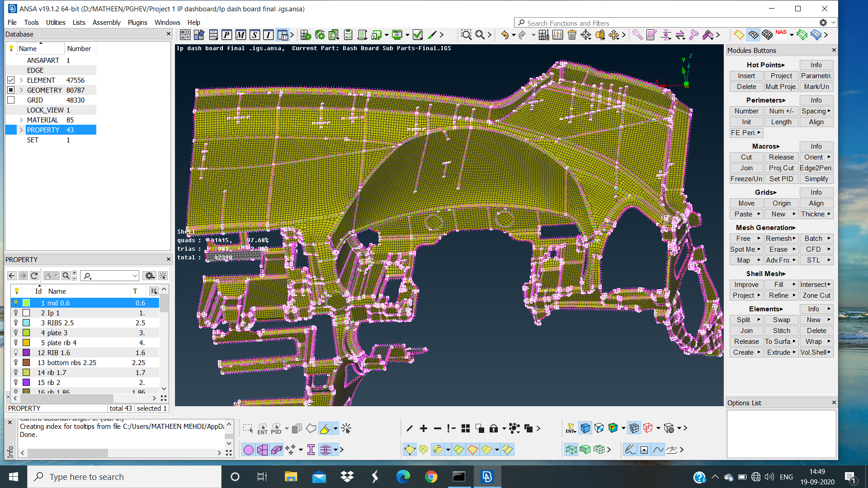868x488 pixels.
Task: Click the lock selection icon in bottom toolbar
Action: click(x=494, y=428)
